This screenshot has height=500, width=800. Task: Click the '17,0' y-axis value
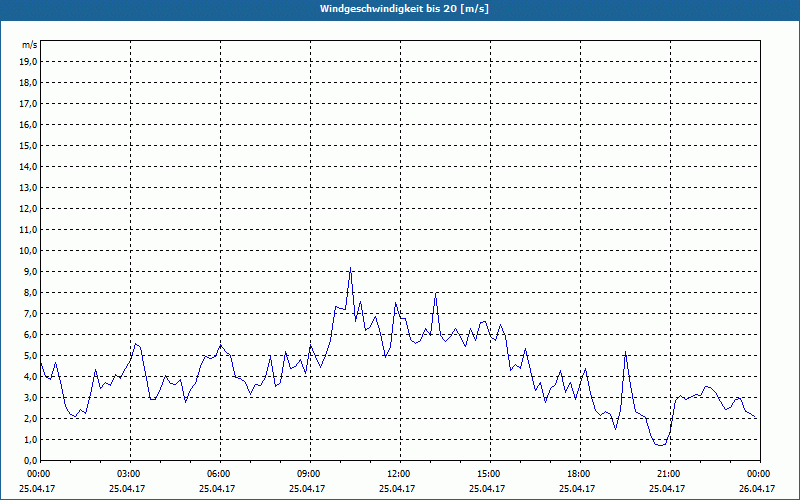point(29,104)
